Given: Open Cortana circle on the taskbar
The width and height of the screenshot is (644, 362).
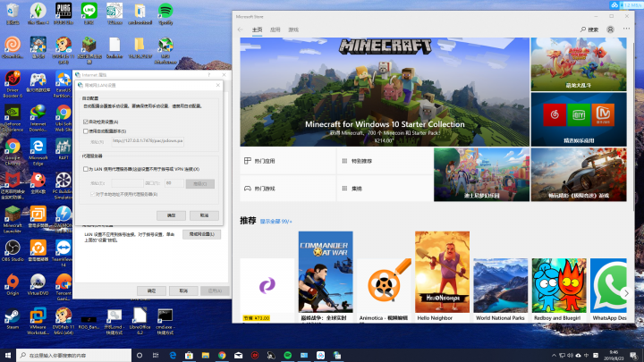Looking at the screenshot, I should 140,355.
